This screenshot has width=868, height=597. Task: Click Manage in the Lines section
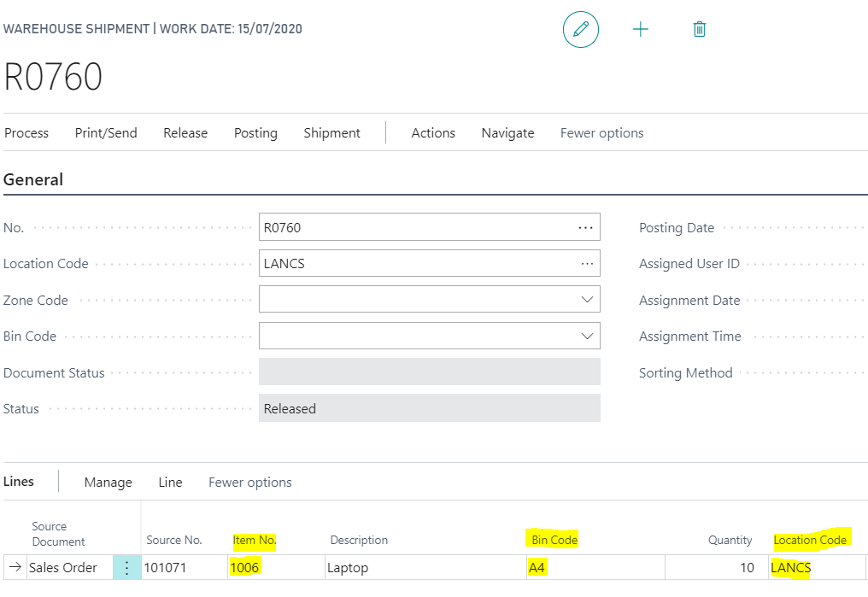click(x=108, y=483)
